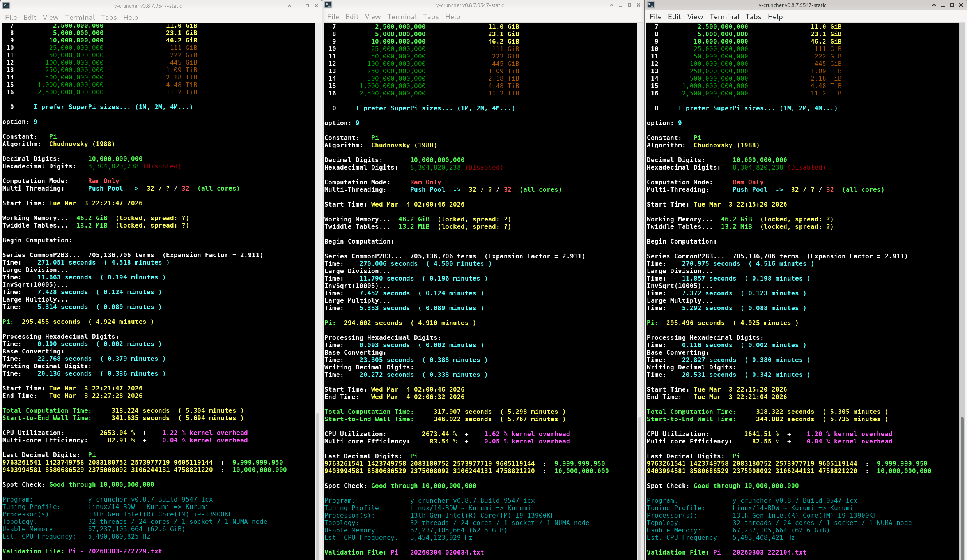Maximize the left y-cruncher terminal window
This screenshot has height=560, width=967.
[x=307, y=6]
